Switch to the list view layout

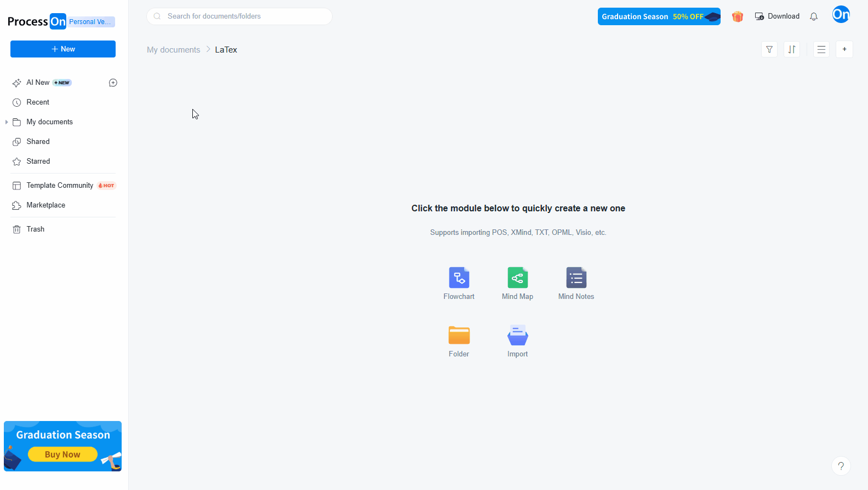tap(821, 49)
